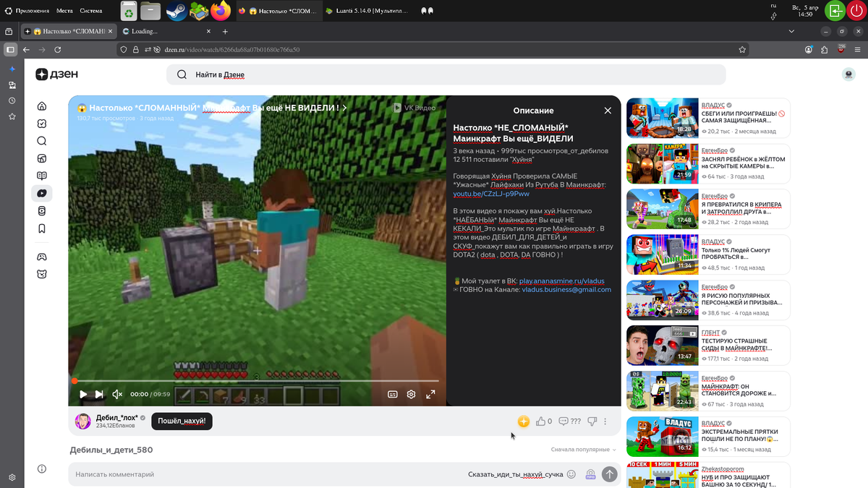Open the Система menu in top panel

click(91, 11)
